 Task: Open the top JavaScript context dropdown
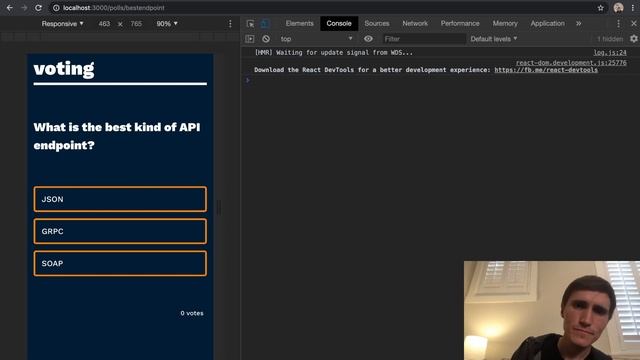(x=316, y=39)
